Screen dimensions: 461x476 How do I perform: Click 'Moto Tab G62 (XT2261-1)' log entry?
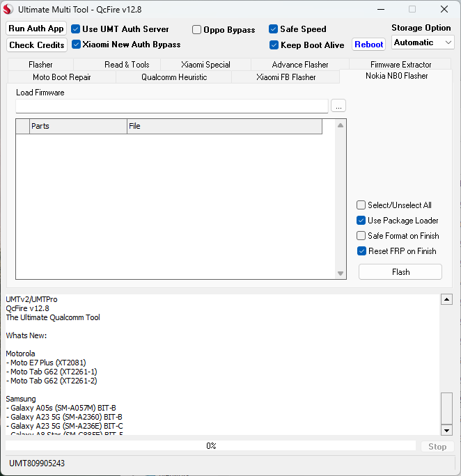[x=52, y=372]
